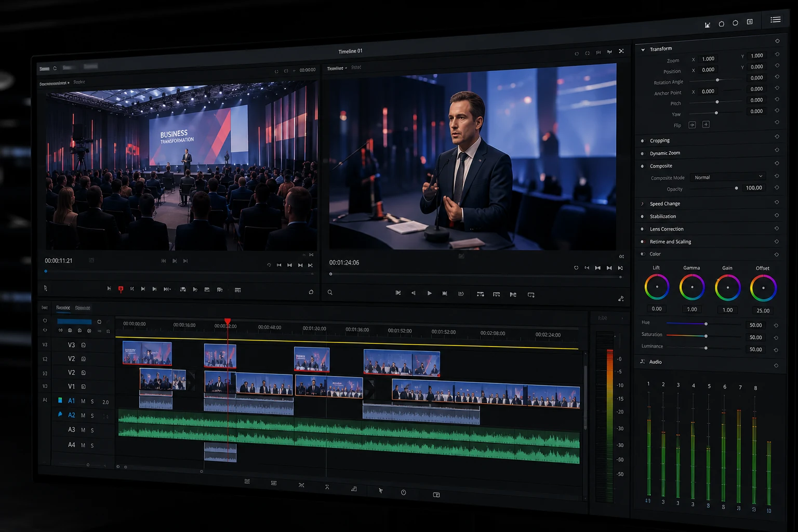Click the magnifier zoom icon under timeline viewer
Screen dimensions: 798x532
coord(330,292)
